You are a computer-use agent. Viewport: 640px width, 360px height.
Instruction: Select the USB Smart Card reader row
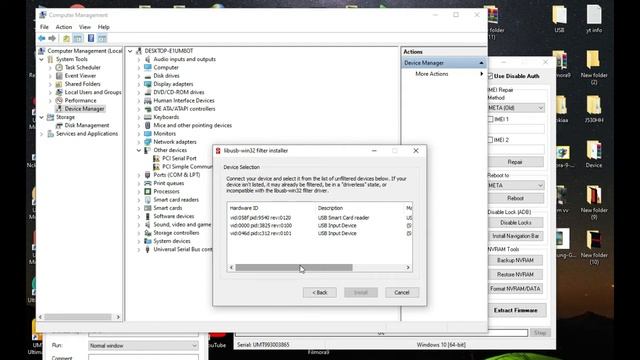pyautogui.click(x=320, y=218)
